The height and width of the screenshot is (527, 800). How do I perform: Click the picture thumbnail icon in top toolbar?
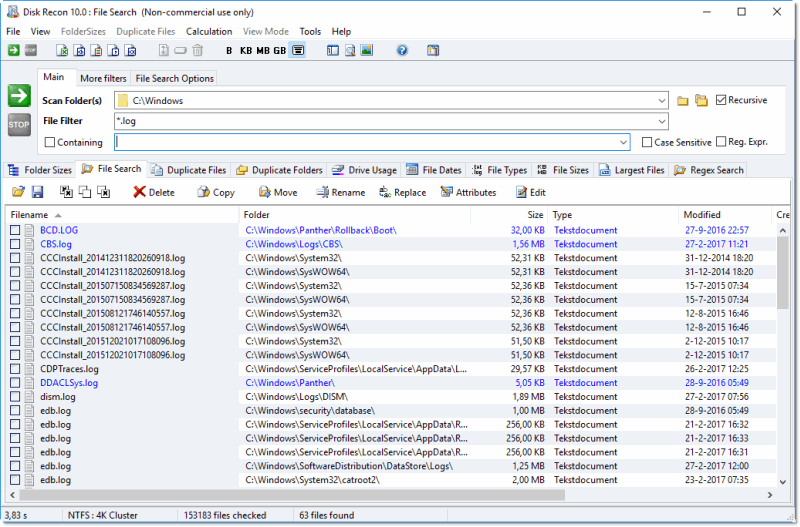[x=367, y=51]
